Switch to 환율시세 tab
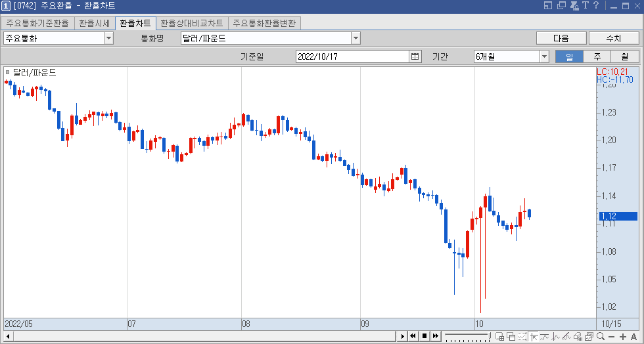This screenshot has width=644, height=344. pyautogui.click(x=95, y=23)
